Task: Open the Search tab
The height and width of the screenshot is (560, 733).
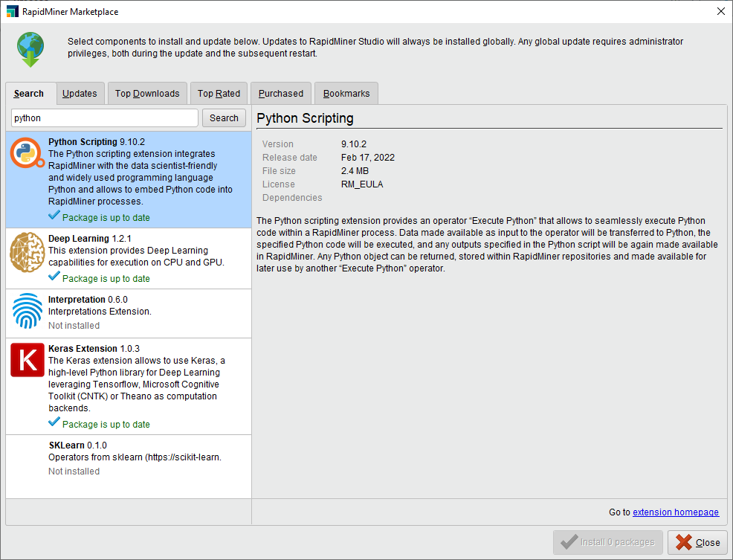Action: click(31, 93)
